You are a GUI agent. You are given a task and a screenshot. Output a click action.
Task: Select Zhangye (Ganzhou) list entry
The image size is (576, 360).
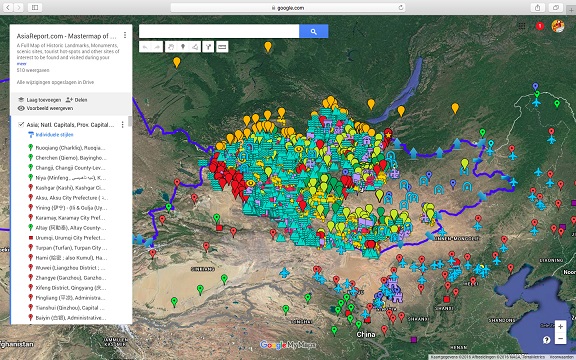pyautogui.click(x=70, y=278)
